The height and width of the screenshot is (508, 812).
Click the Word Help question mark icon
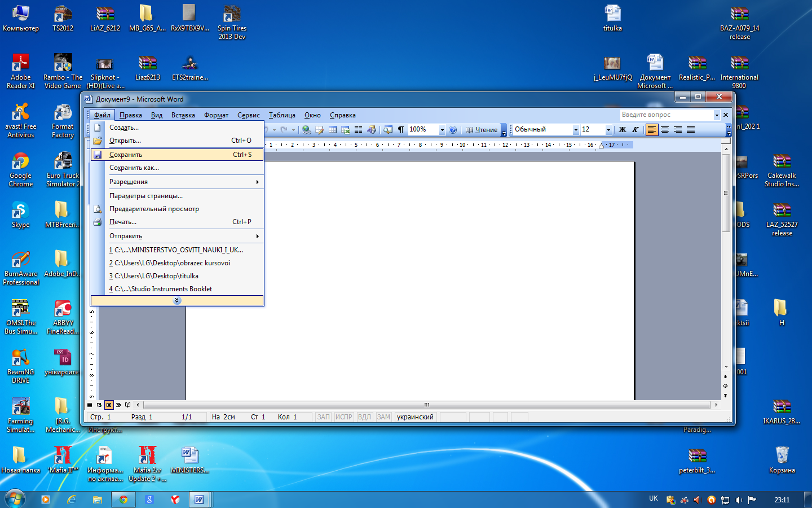point(453,130)
